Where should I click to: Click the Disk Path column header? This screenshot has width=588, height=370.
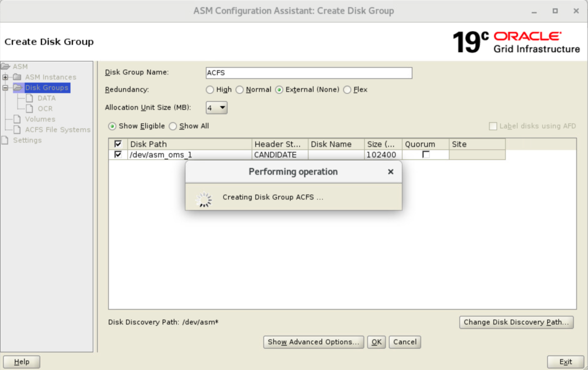pyautogui.click(x=189, y=144)
